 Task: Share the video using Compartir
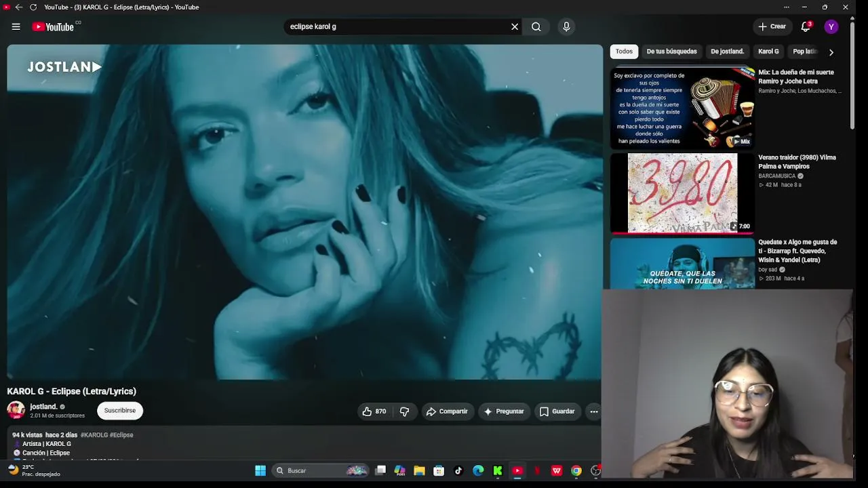pos(447,411)
